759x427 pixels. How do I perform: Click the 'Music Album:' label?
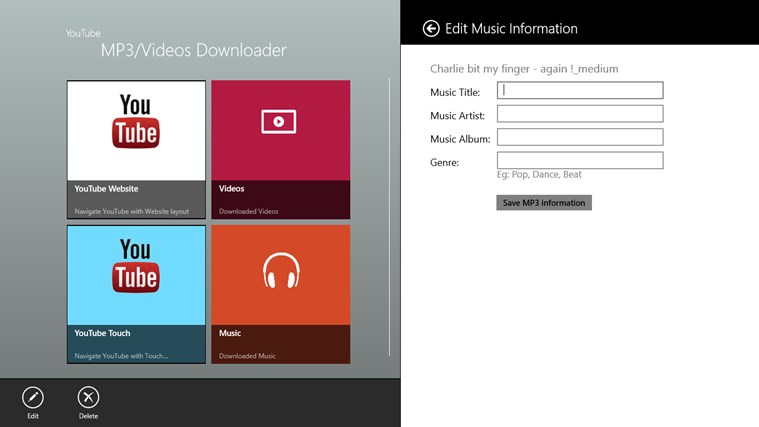pyautogui.click(x=460, y=139)
